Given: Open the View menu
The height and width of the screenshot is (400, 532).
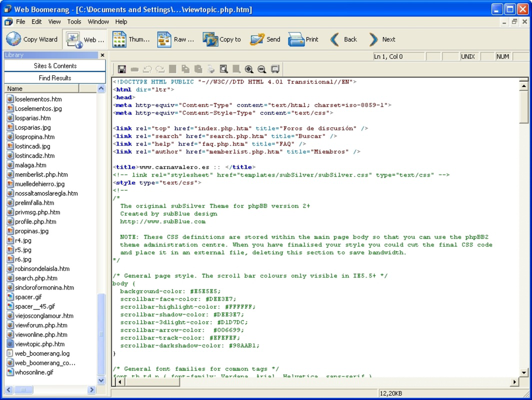Looking at the screenshot, I should 54,21.
